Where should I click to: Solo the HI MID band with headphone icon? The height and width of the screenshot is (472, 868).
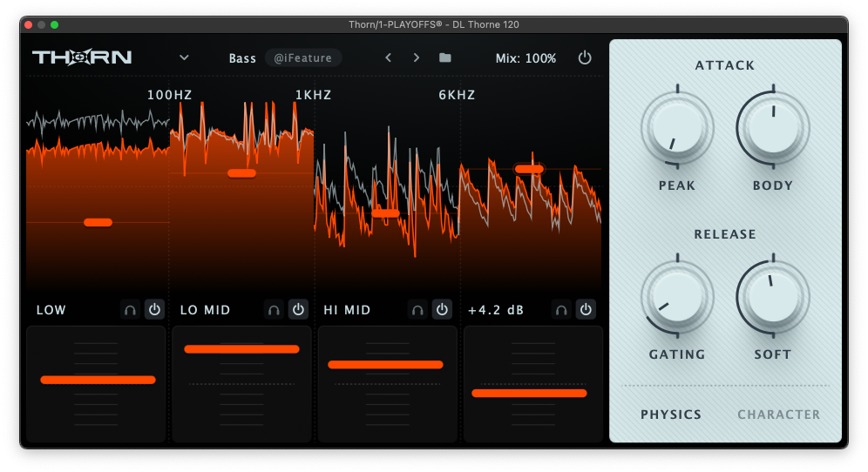coord(418,310)
